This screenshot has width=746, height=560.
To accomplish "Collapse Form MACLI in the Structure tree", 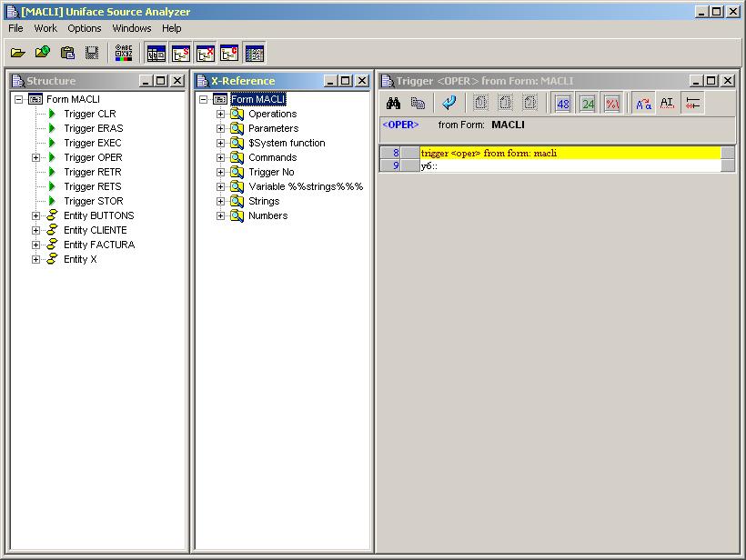I will [19, 99].
